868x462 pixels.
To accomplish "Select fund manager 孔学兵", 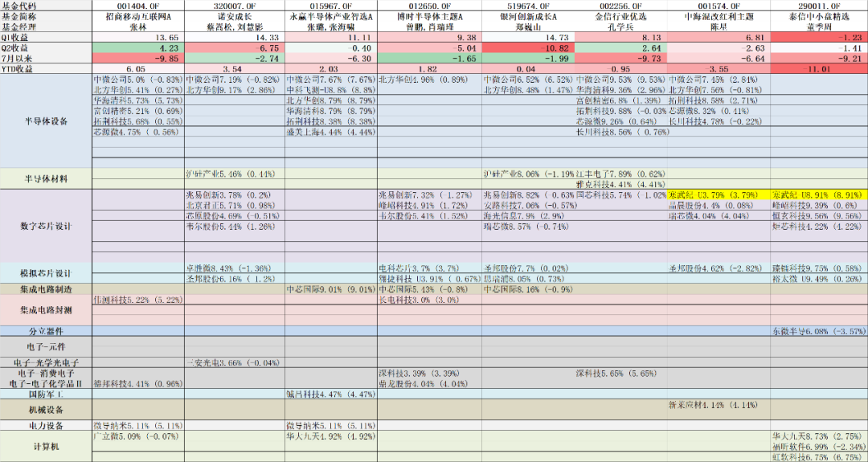I will 621,27.
